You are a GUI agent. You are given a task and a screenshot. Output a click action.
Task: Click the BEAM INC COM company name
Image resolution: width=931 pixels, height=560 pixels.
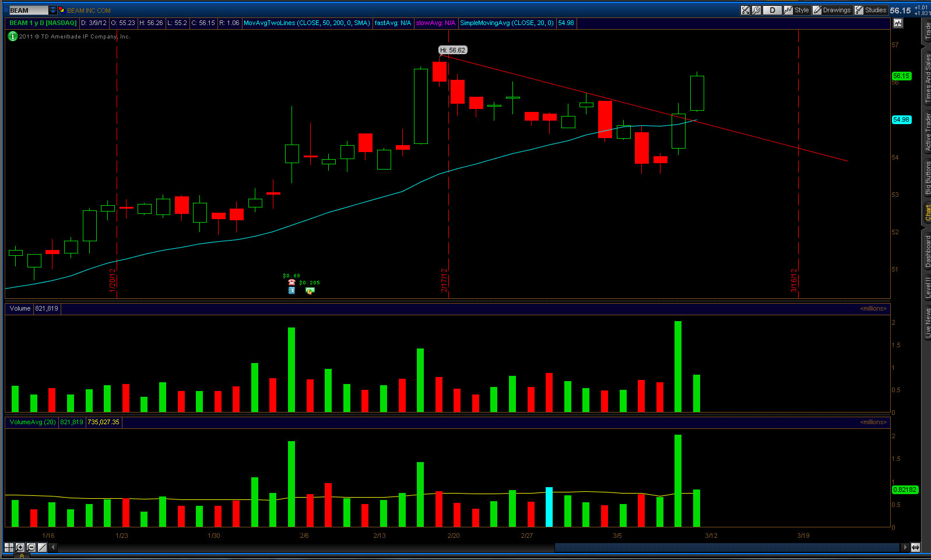tap(89, 10)
